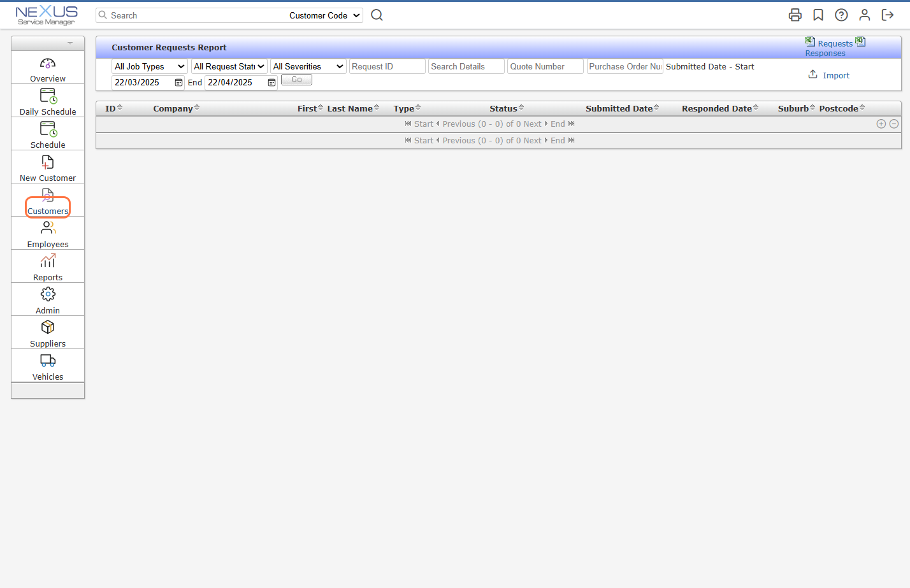Click the logout icon

coord(888,15)
